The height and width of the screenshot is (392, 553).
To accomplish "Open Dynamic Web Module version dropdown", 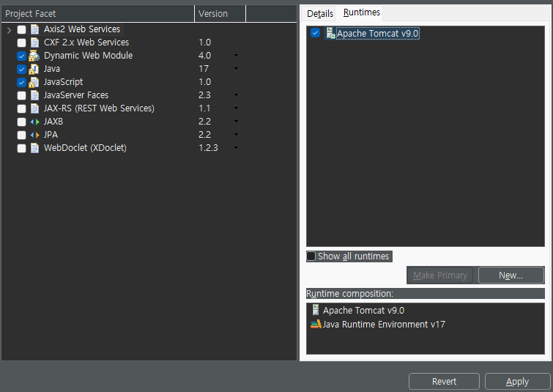I will point(236,56).
